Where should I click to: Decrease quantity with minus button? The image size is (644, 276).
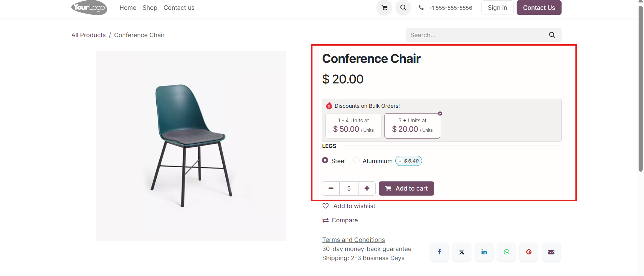coord(331,189)
